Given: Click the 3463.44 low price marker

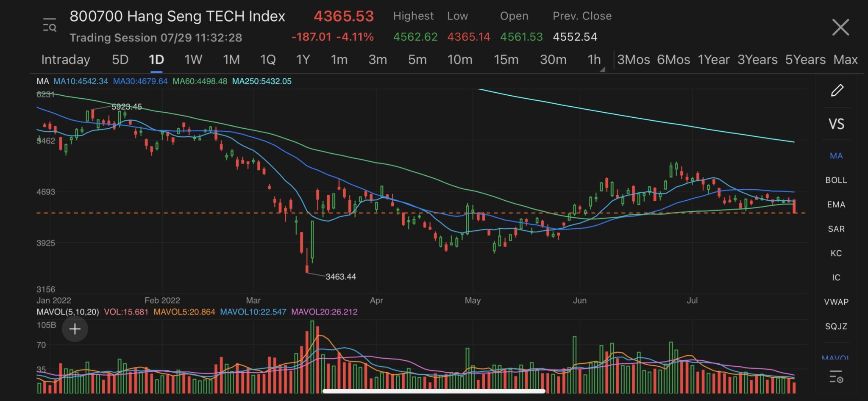Looking at the screenshot, I should pos(341,277).
